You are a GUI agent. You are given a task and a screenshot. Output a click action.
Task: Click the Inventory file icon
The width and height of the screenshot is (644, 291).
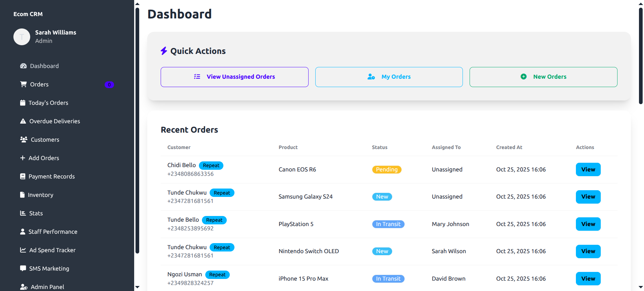pos(22,195)
